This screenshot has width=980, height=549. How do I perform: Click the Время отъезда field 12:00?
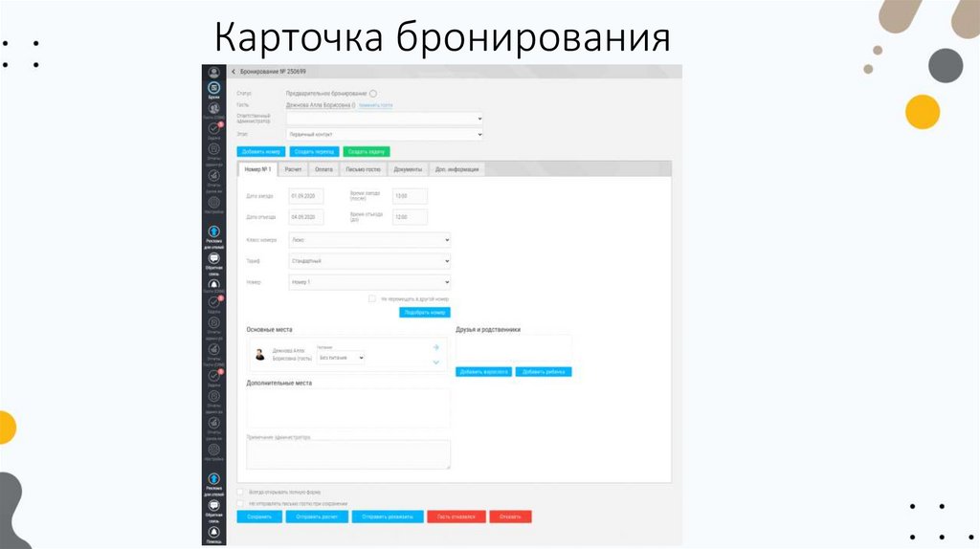pos(410,217)
